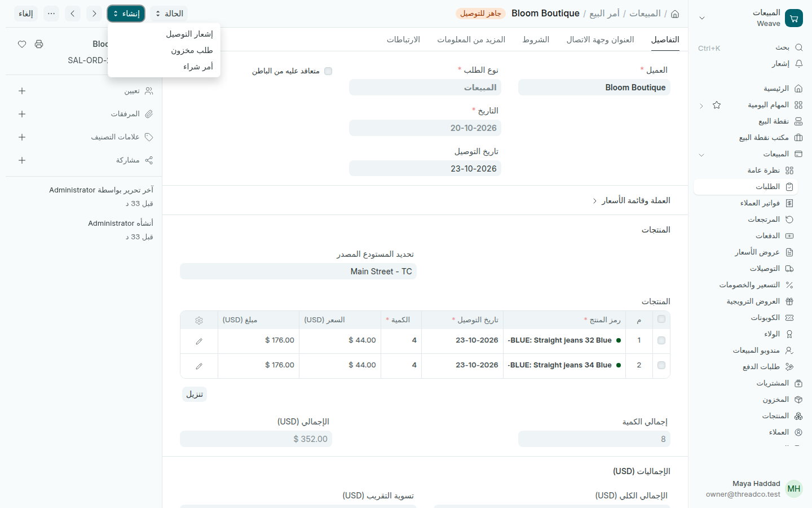812x508 pixels.
Task: Go to the previous record arrow
Action: pos(94,14)
